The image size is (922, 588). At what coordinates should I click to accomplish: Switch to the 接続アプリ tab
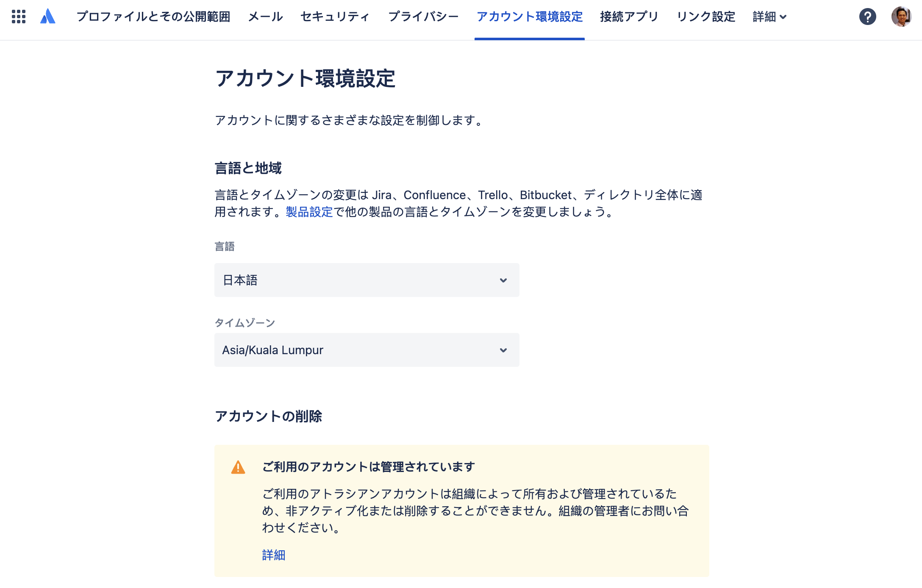tap(629, 17)
